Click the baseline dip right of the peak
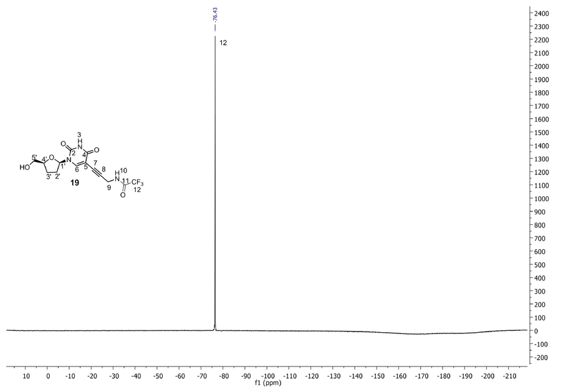561x392 pixels. pyautogui.click(x=424, y=334)
